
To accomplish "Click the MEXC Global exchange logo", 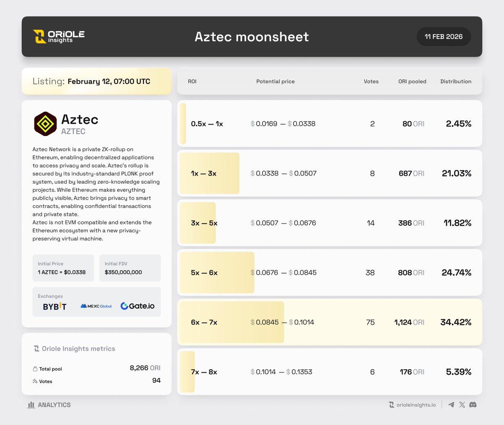I will pyautogui.click(x=96, y=306).
